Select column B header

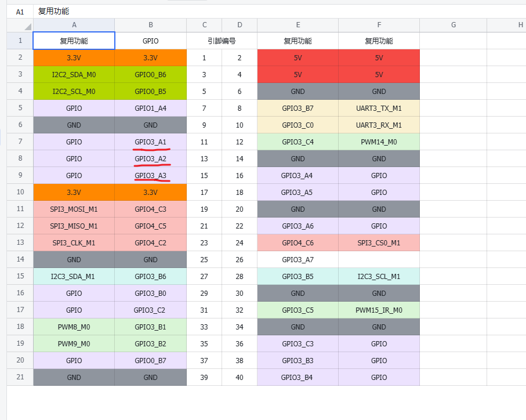click(150, 25)
